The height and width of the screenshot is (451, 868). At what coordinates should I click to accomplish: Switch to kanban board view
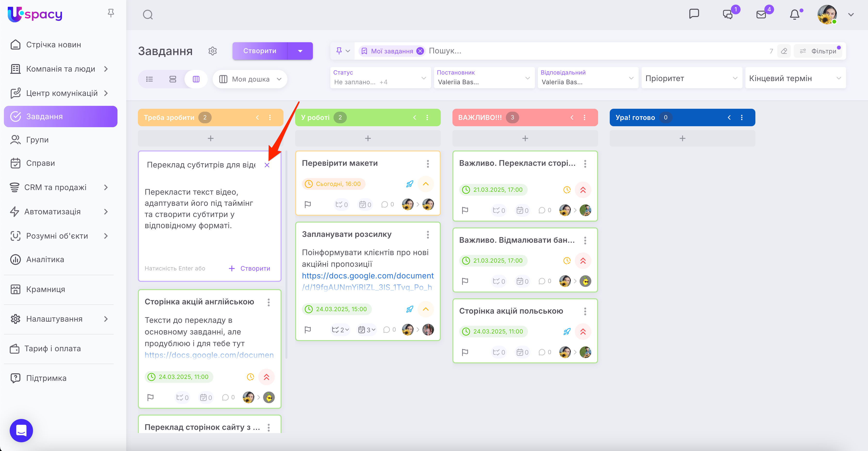[196, 79]
